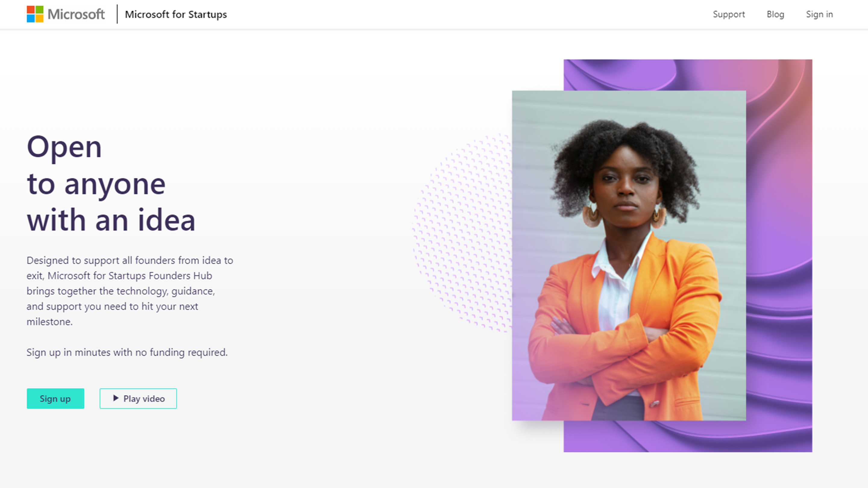The width and height of the screenshot is (868, 488).
Task: Click the Microsoft four-square logo icon
Action: 35,14
